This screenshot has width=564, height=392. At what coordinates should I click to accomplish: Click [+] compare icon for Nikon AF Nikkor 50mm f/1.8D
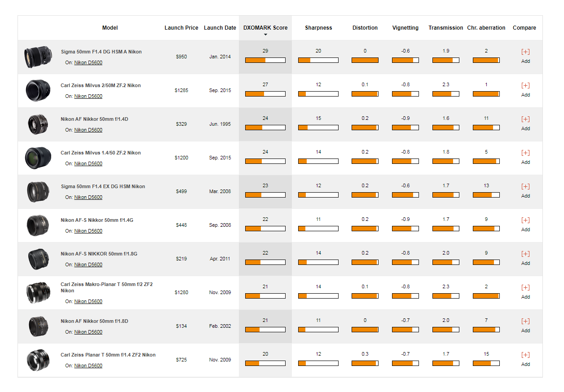525,321
